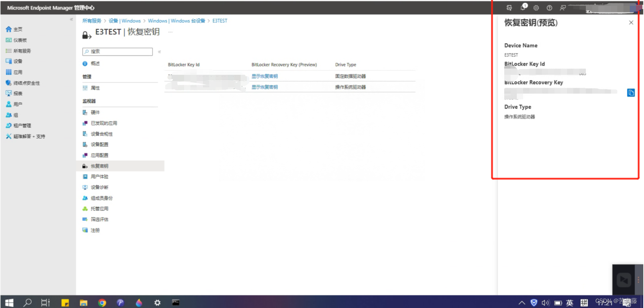Open 硬件 under 监视器
644x308 pixels.
coord(91,112)
